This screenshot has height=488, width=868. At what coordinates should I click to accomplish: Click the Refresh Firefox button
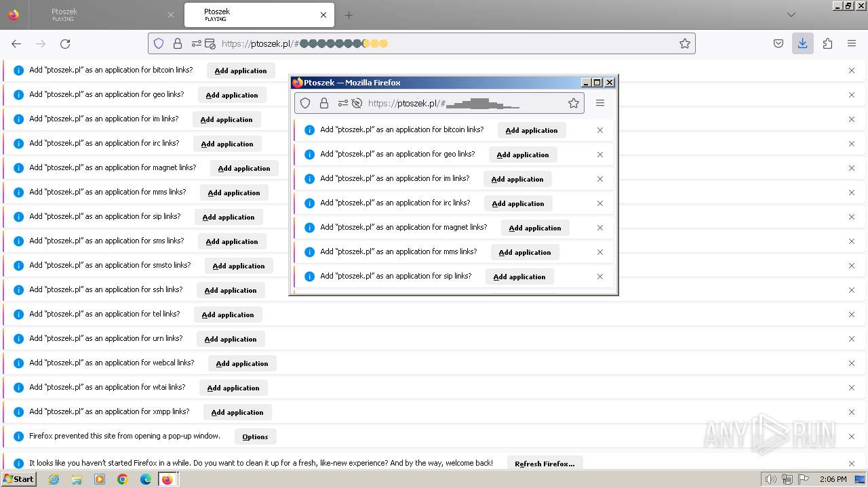point(545,464)
